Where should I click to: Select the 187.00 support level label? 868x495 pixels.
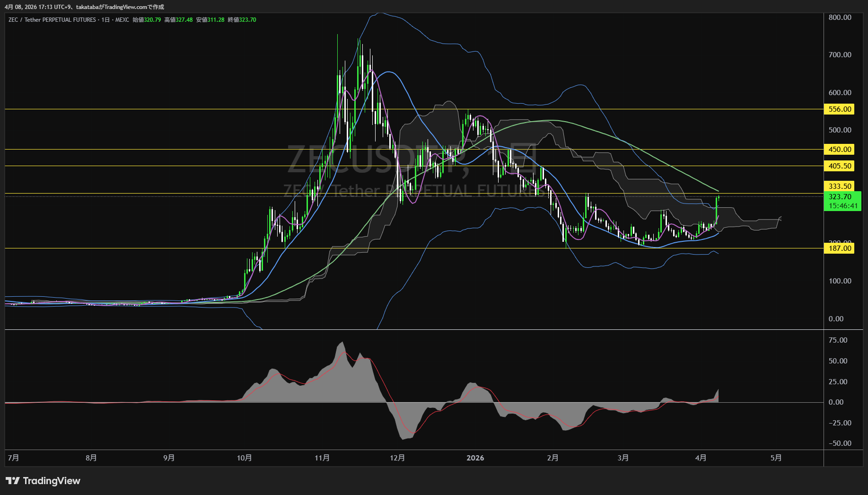pyautogui.click(x=839, y=248)
